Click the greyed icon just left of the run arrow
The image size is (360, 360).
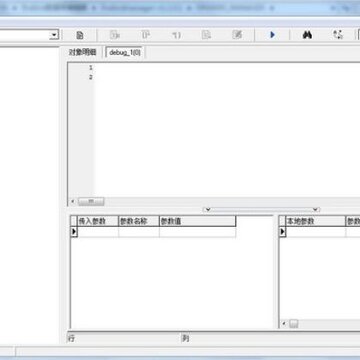[x=237, y=35]
